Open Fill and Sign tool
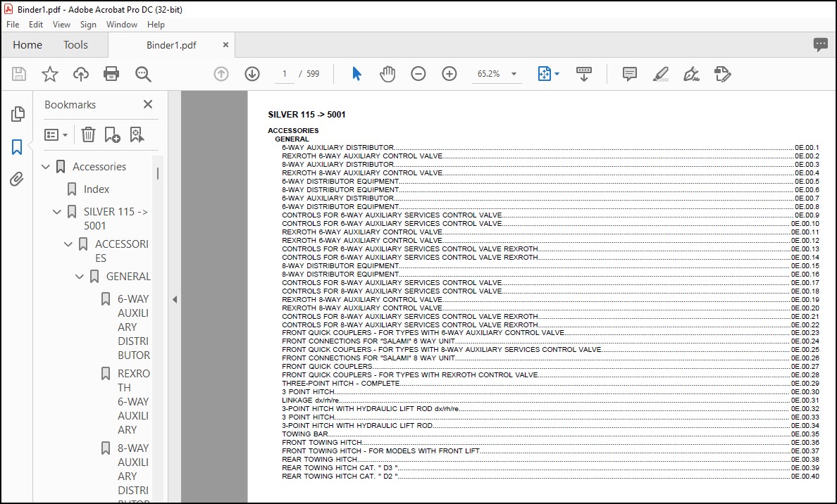This screenshot has width=837, height=504. [692, 74]
